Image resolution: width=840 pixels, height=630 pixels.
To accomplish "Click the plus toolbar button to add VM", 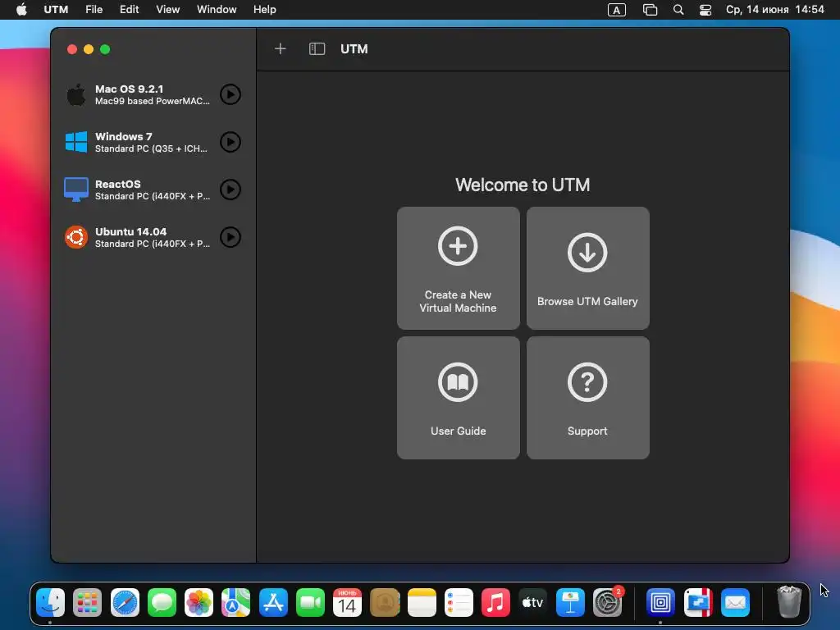I will pyautogui.click(x=281, y=48).
